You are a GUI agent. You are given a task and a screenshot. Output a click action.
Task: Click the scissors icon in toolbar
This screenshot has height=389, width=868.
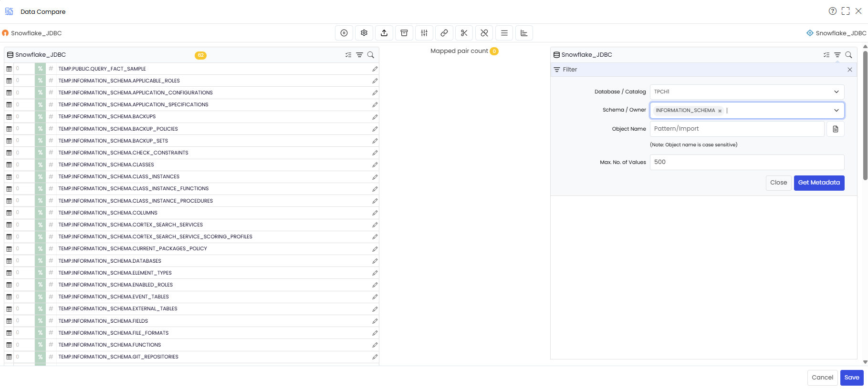(x=464, y=33)
